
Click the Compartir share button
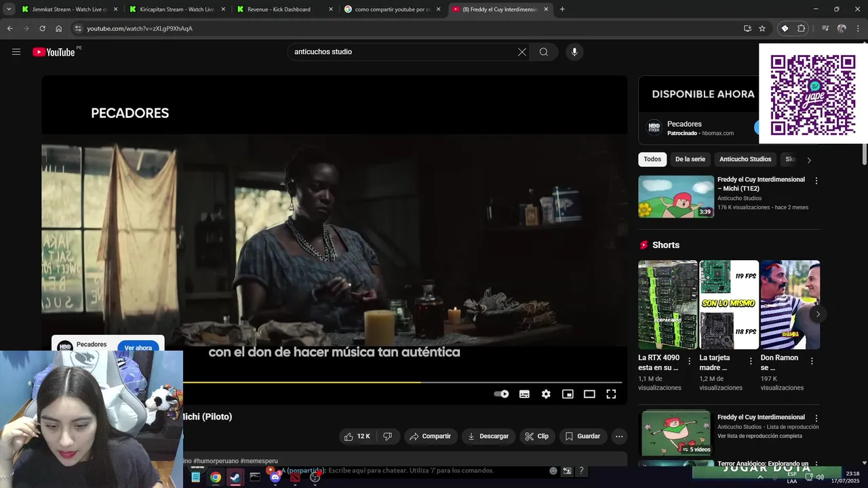430,436
